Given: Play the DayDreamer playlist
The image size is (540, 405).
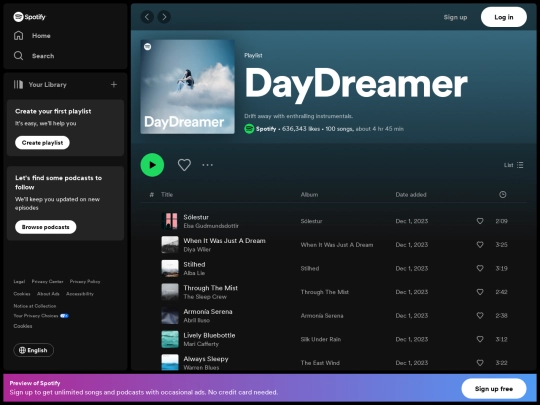Looking at the screenshot, I should 152,165.
